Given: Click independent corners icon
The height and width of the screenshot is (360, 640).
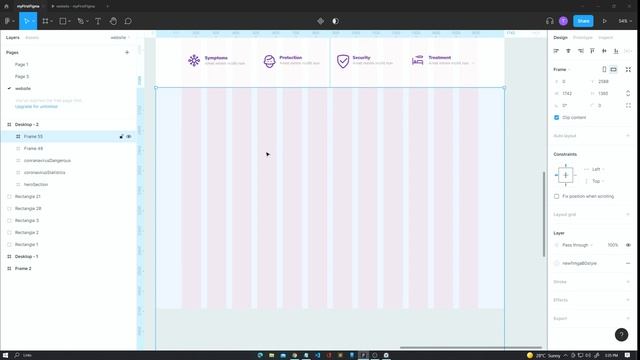Looking at the screenshot, I should (628, 105).
